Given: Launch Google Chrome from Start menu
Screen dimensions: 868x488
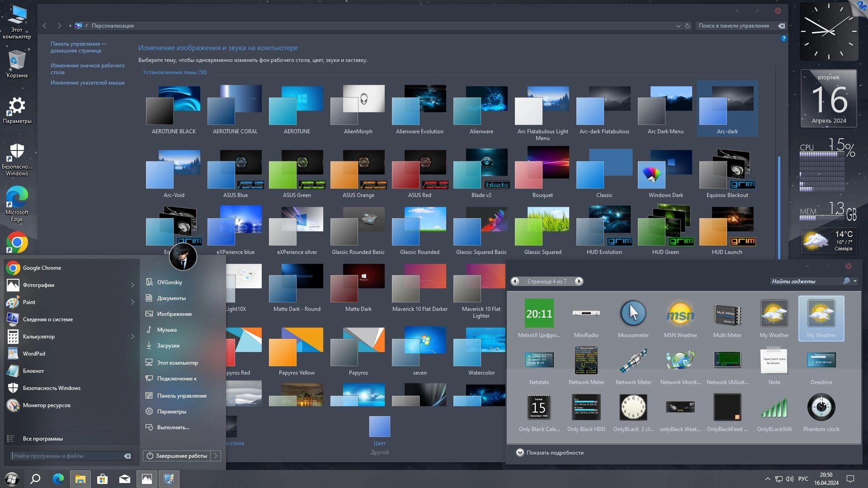Looking at the screenshot, I should point(42,268).
